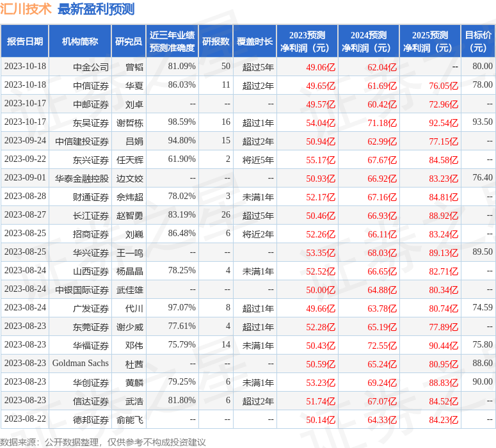Screen dimensions: 496x448
Task: Click the 2023-09-24 report date
Action: (25, 140)
